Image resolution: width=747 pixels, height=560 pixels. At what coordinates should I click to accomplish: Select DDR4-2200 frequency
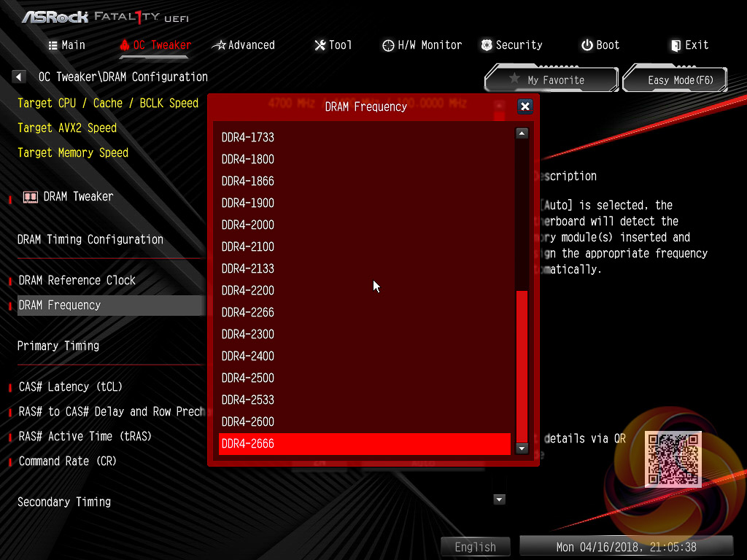[x=365, y=290]
